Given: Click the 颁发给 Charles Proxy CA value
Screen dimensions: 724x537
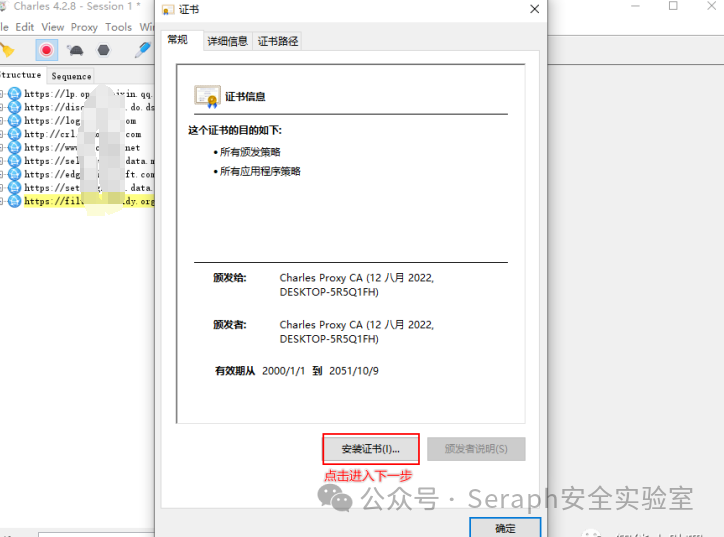Looking at the screenshot, I should click(356, 284).
